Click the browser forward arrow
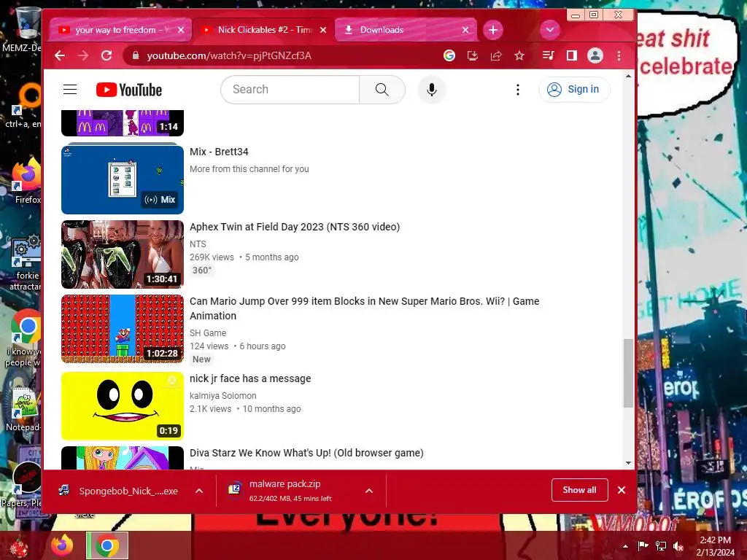747x560 pixels. (x=83, y=55)
